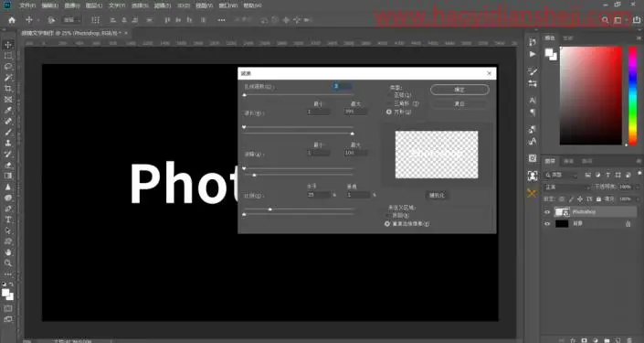Screen dimensions: 644x343
Task: Select the Square wave type radio button
Action: 388,112
